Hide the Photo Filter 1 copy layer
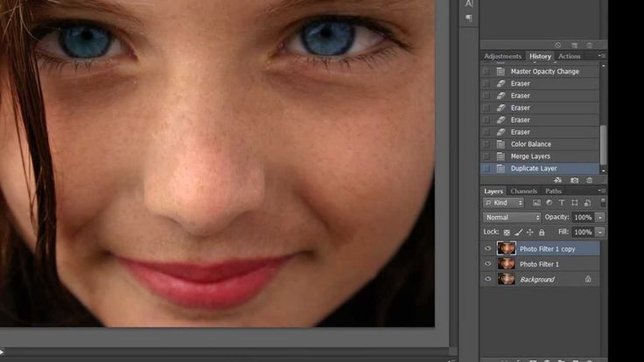This screenshot has width=644, height=362. tap(488, 248)
